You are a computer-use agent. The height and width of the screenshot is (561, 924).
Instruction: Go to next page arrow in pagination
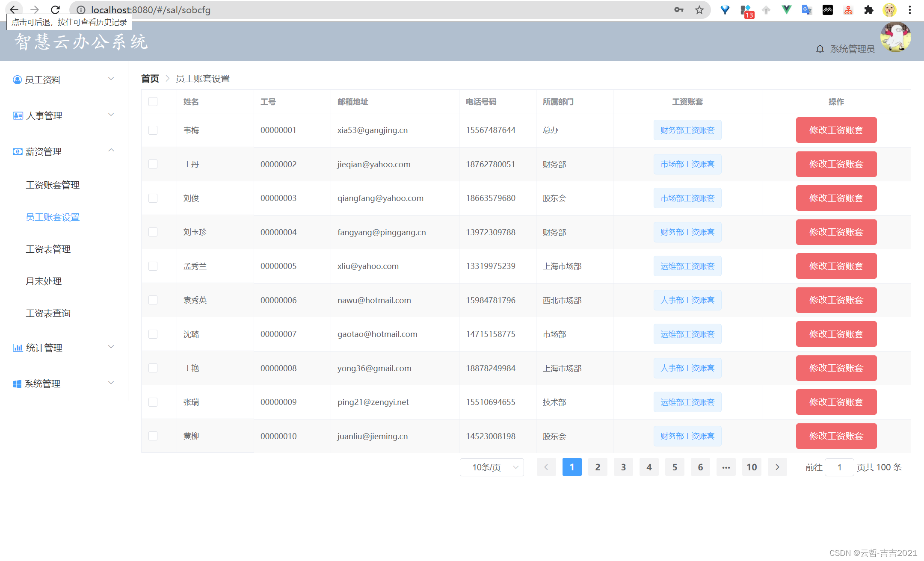777,467
